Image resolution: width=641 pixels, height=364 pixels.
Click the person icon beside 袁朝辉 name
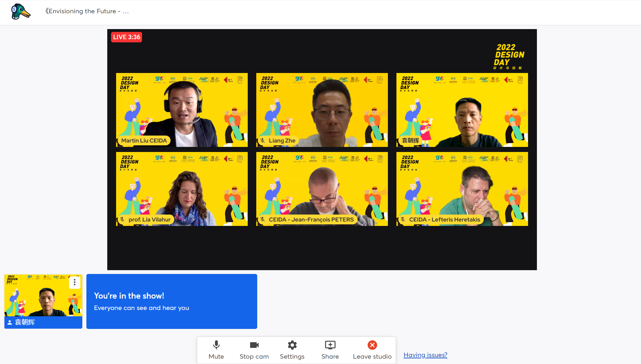10,322
